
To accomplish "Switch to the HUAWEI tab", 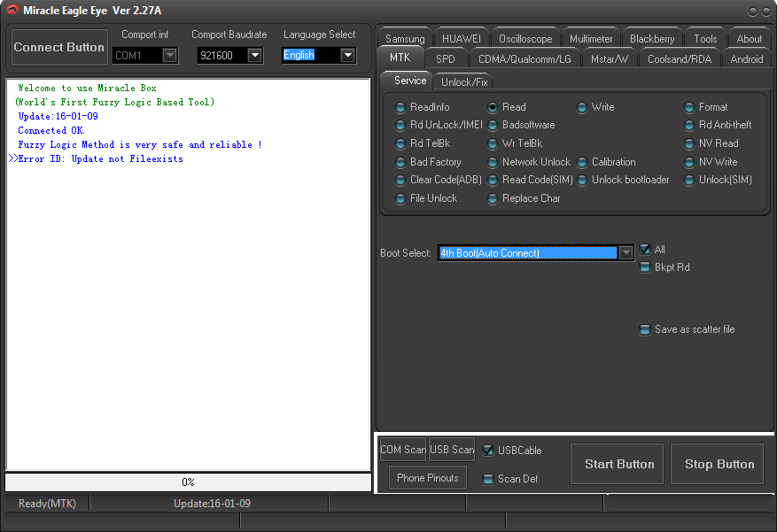I will 462,39.
